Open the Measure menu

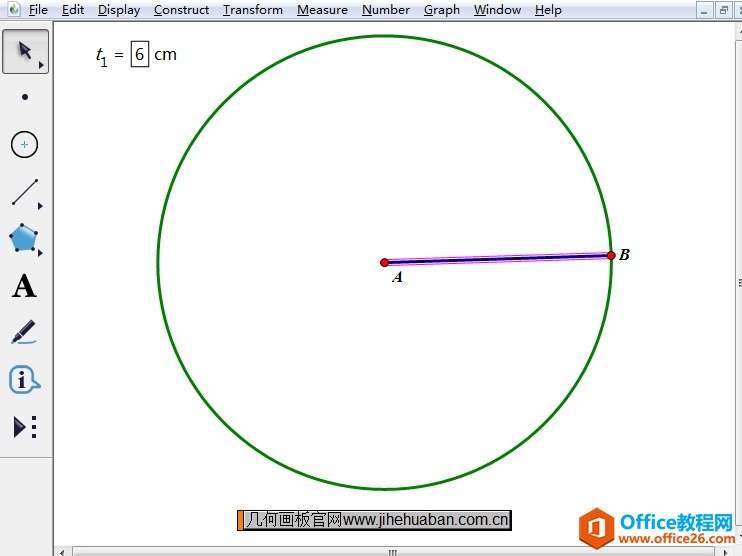(x=322, y=10)
